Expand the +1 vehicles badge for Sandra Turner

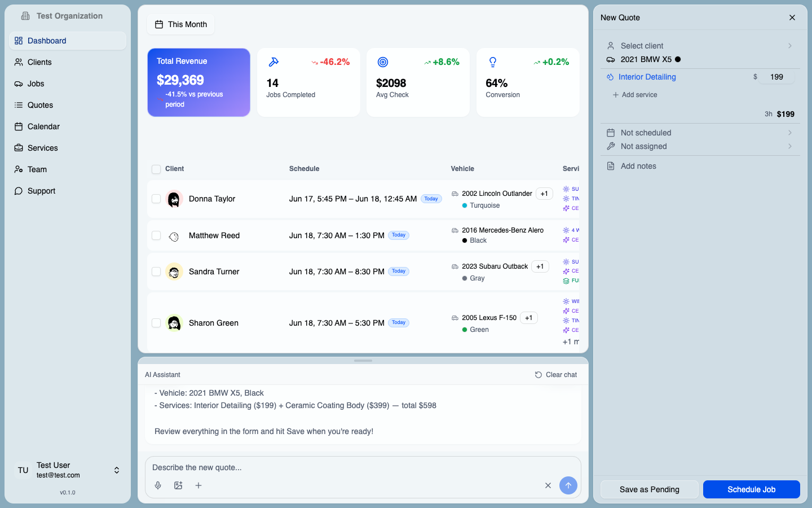[x=540, y=266]
